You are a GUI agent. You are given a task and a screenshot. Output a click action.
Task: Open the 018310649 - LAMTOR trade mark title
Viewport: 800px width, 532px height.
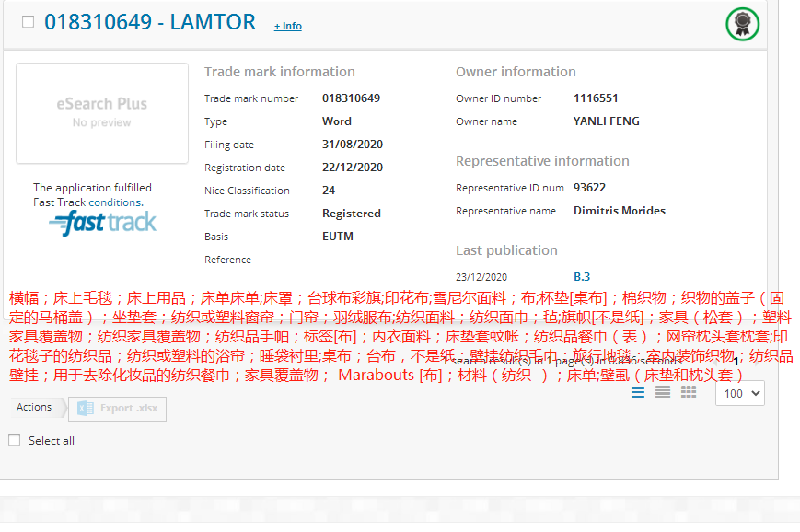150,23
